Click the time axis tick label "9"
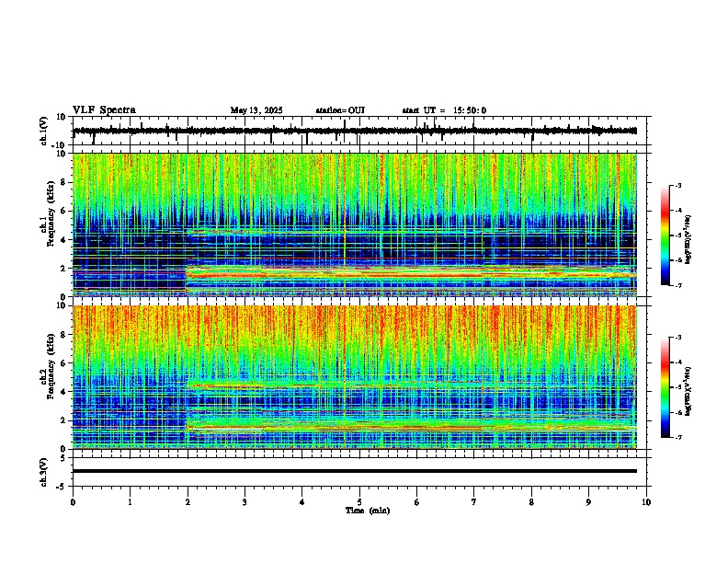The width and height of the screenshot is (728, 563). (588, 502)
